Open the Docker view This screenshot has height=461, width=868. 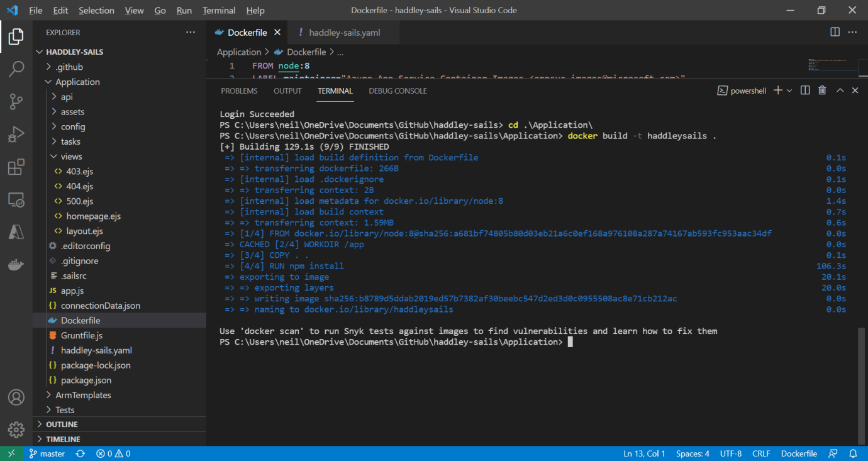click(16, 265)
